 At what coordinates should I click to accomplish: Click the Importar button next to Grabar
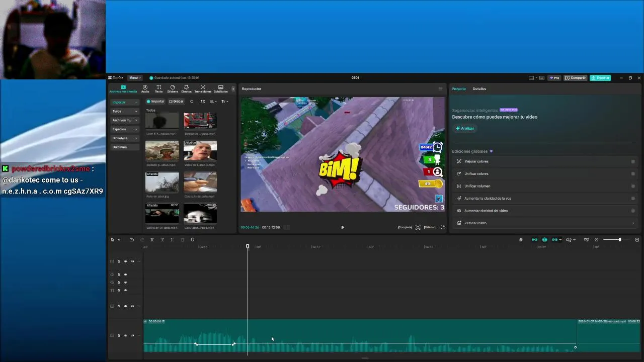pos(155,102)
